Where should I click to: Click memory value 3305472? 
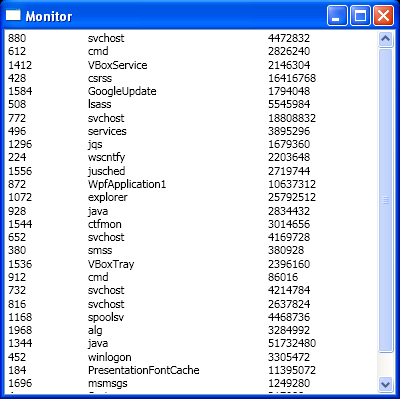(289, 357)
